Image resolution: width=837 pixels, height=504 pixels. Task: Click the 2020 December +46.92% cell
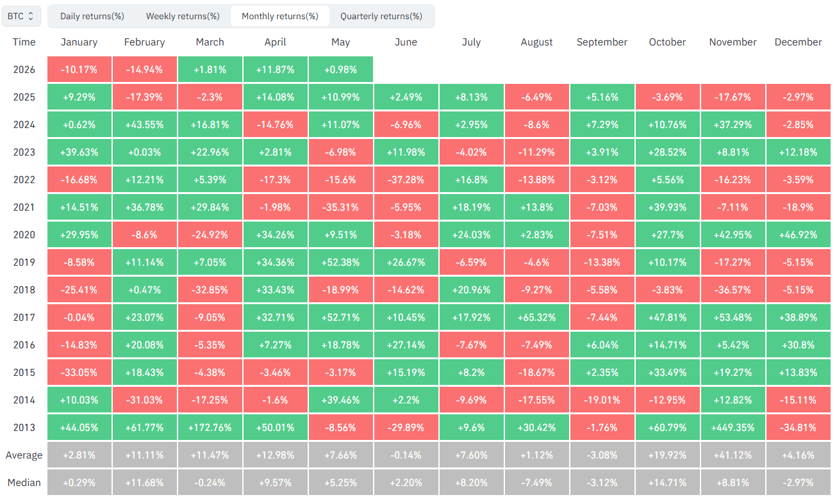[799, 234]
